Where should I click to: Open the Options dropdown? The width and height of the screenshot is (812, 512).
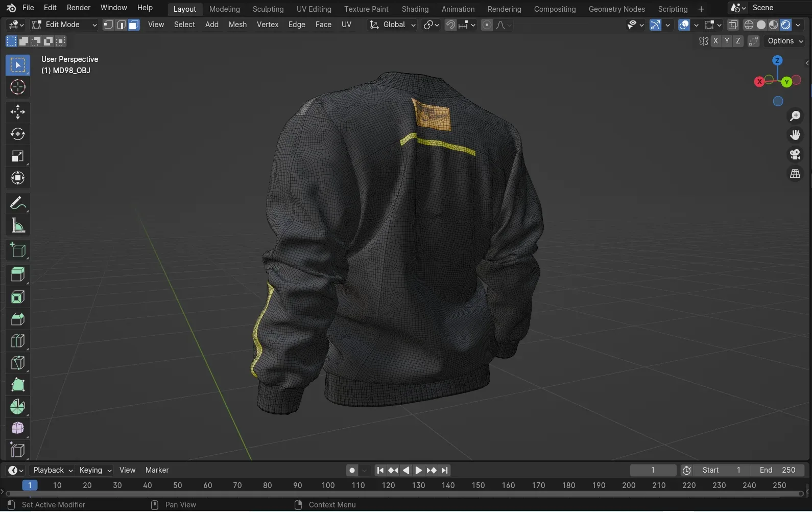[x=785, y=41]
